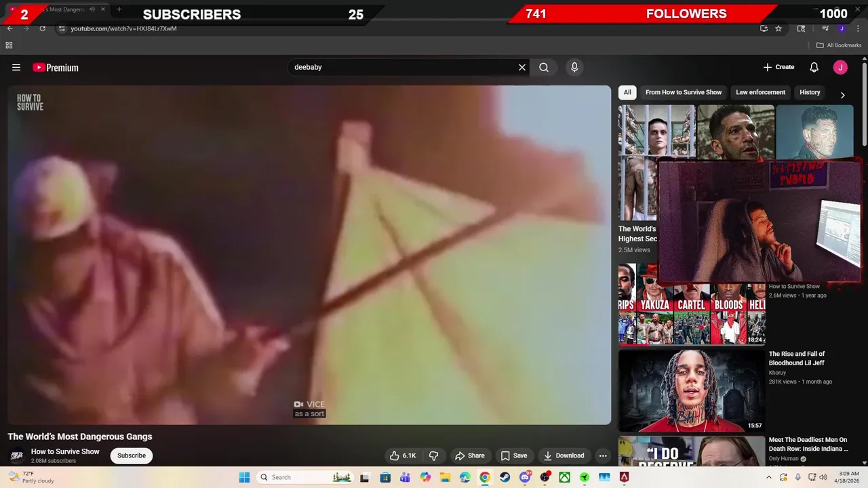This screenshot has height=488, width=868.
Task: Reload the YouTube page
Action: click(x=42, y=28)
